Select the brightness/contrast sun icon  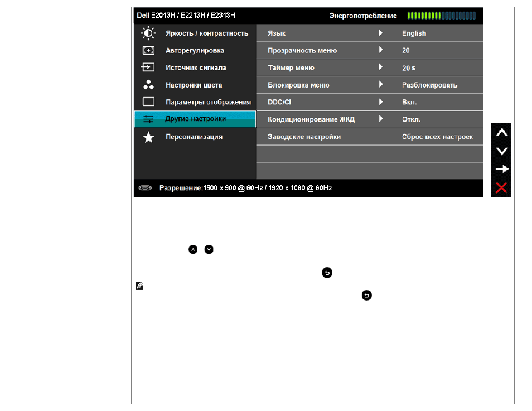148,33
